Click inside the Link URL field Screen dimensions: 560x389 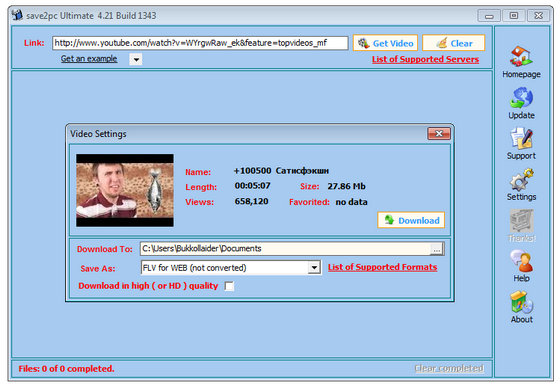click(200, 43)
